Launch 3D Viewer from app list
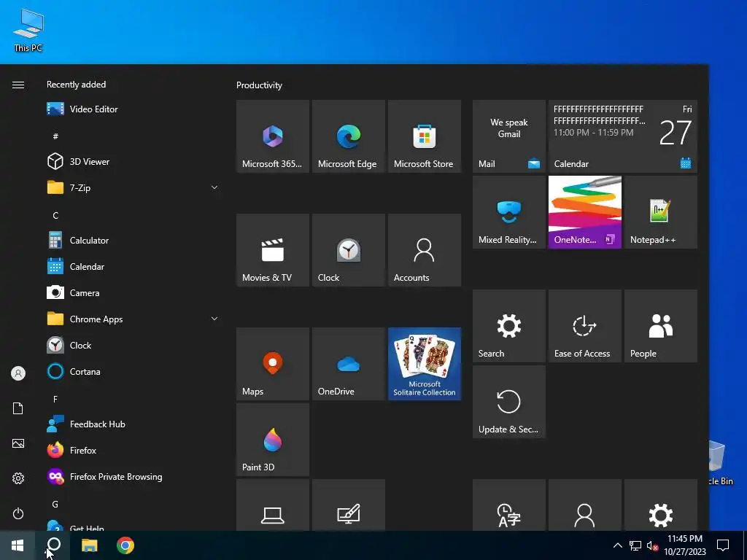 (131, 161)
